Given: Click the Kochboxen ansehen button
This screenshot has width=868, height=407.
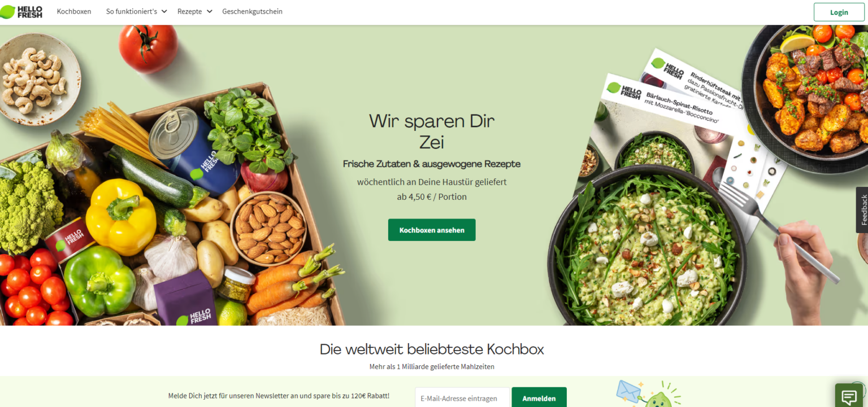Looking at the screenshot, I should [x=432, y=230].
